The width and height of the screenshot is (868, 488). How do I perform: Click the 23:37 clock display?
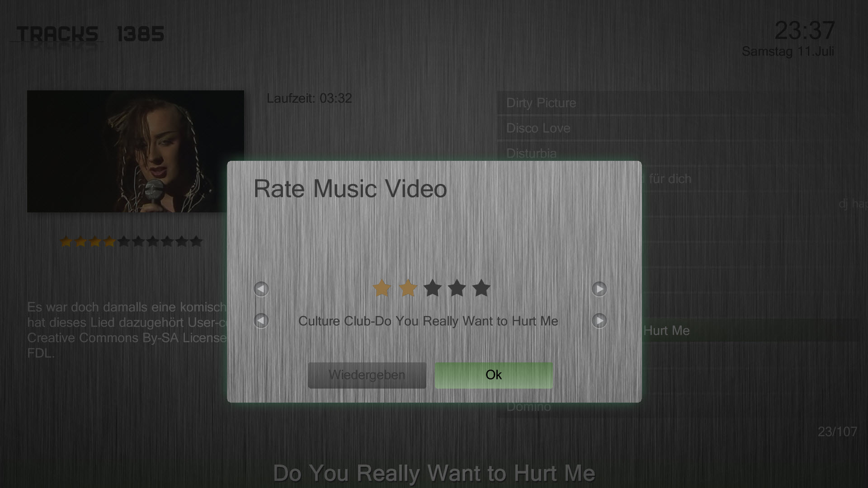[x=804, y=31]
